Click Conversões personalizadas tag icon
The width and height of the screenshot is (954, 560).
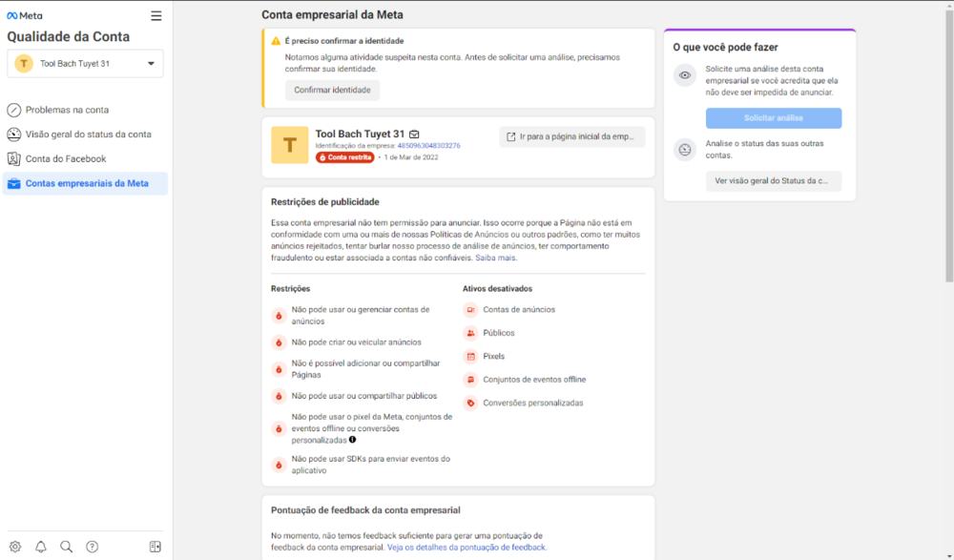pos(470,403)
